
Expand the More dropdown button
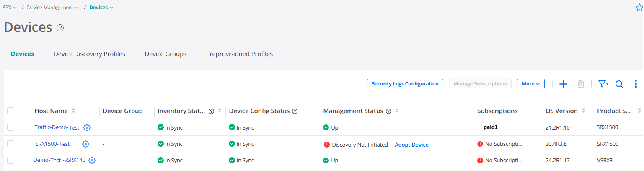(530, 84)
